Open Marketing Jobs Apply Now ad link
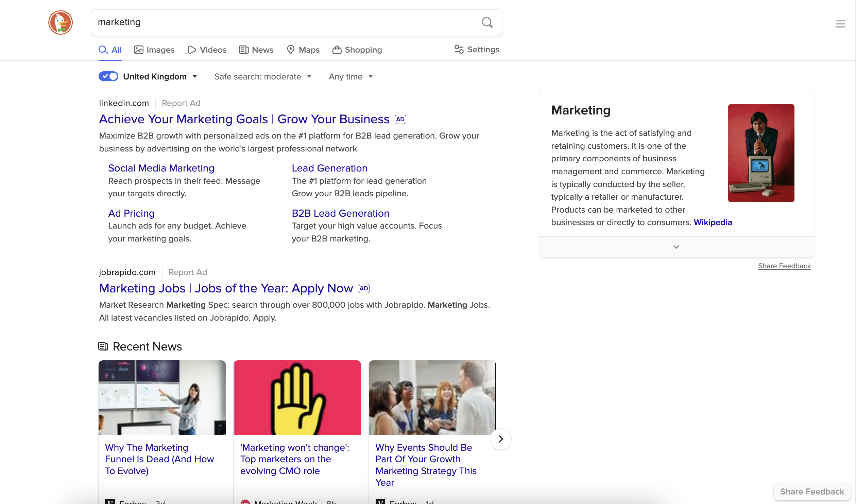This screenshot has height=504, width=856. click(226, 288)
